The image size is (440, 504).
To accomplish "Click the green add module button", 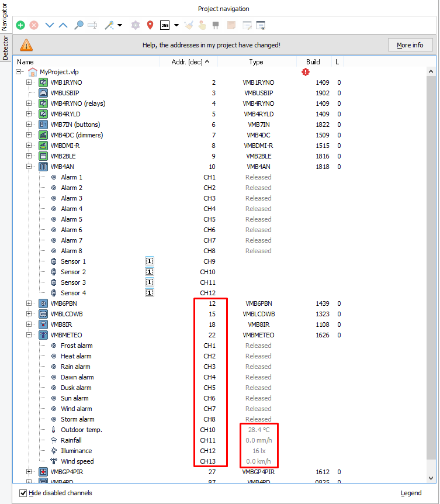I will [20, 25].
